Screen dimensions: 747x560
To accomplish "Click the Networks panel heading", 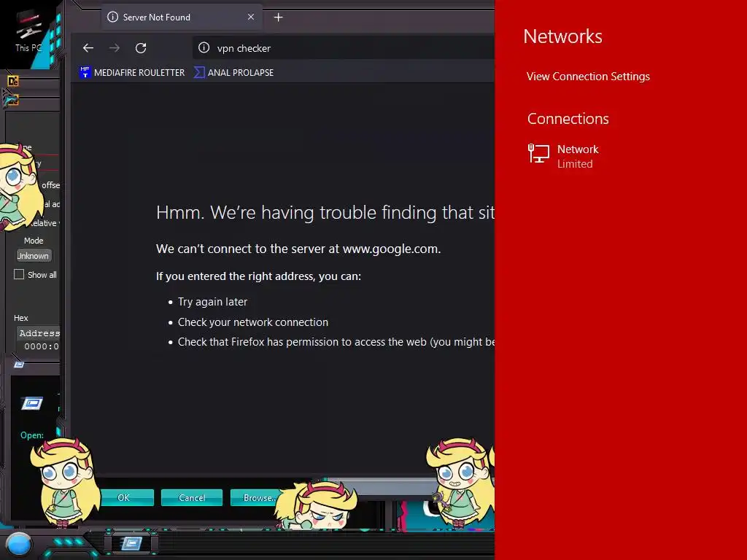I will tap(562, 36).
